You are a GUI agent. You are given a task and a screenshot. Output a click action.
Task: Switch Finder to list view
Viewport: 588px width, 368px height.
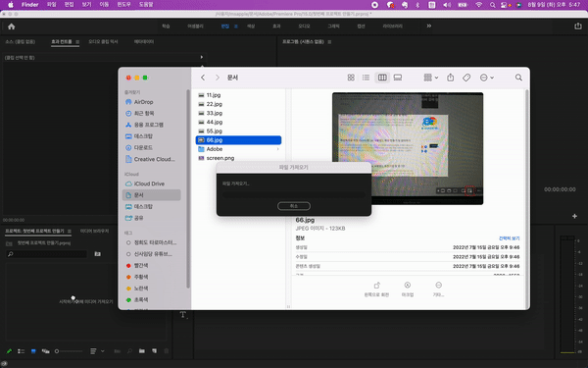coord(366,78)
